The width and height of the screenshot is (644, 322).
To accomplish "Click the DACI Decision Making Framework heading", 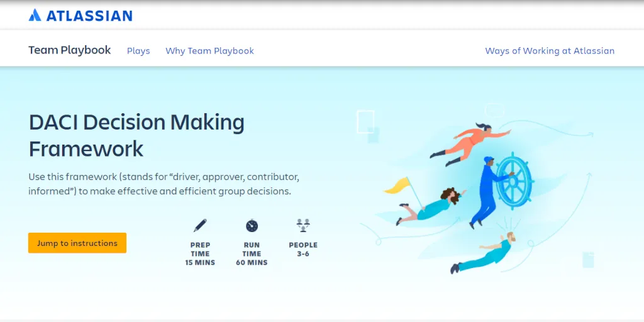I will pos(136,136).
